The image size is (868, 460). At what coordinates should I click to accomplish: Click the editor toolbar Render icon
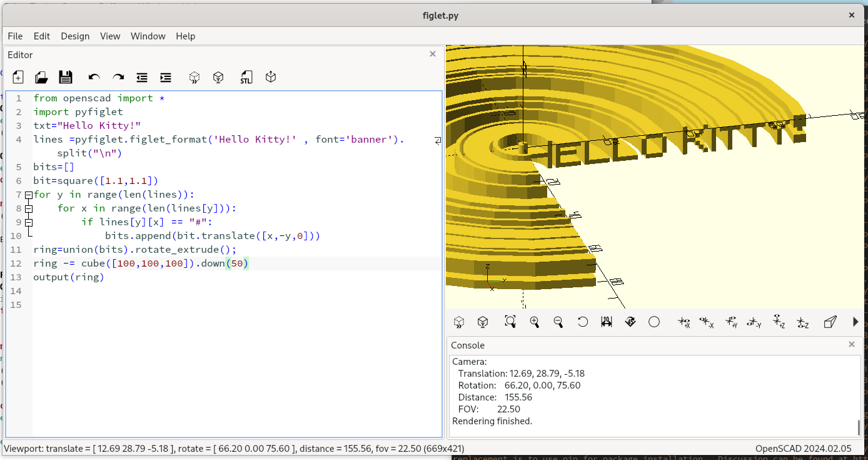pos(218,77)
